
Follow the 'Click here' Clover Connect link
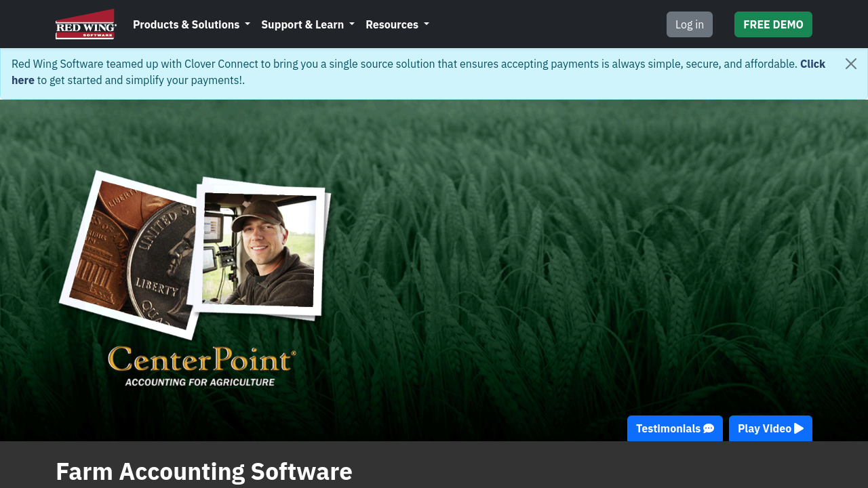[812, 64]
